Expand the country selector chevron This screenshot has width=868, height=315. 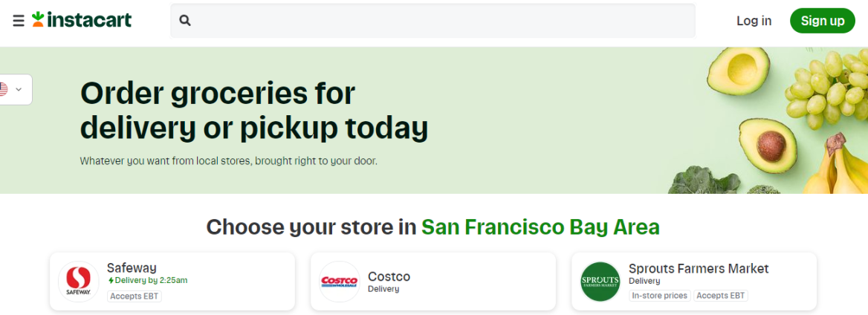[19, 89]
